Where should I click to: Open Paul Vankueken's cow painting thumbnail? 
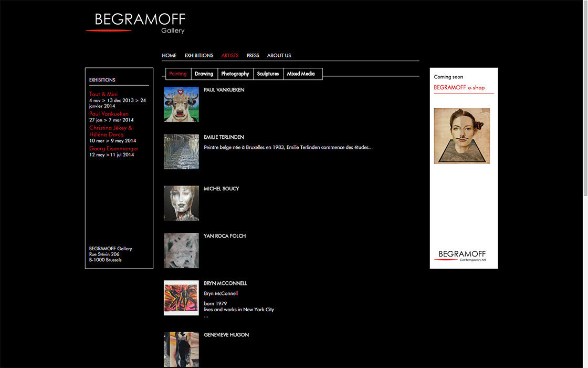click(181, 104)
